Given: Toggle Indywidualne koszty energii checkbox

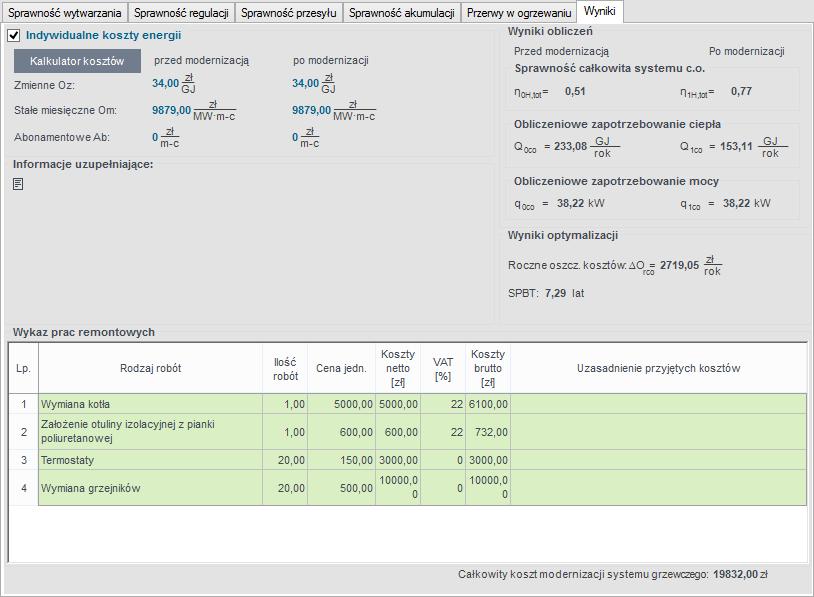Looking at the screenshot, I should [x=14, y=36].
